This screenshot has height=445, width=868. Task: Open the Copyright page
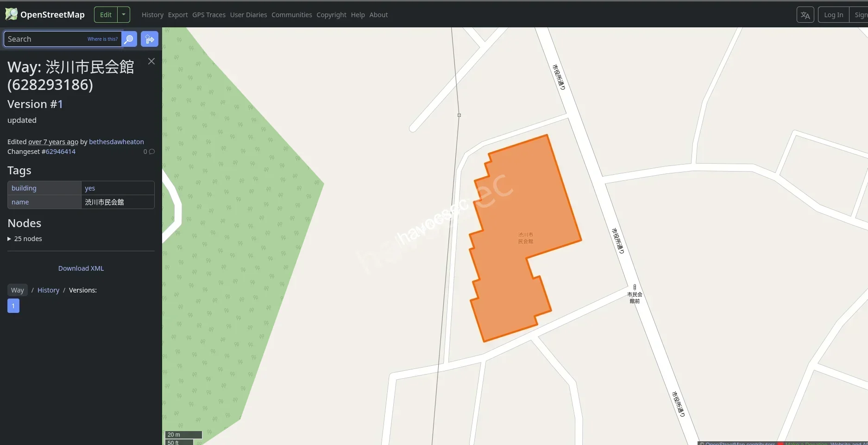pyautogui.click(x=331, y=14)
